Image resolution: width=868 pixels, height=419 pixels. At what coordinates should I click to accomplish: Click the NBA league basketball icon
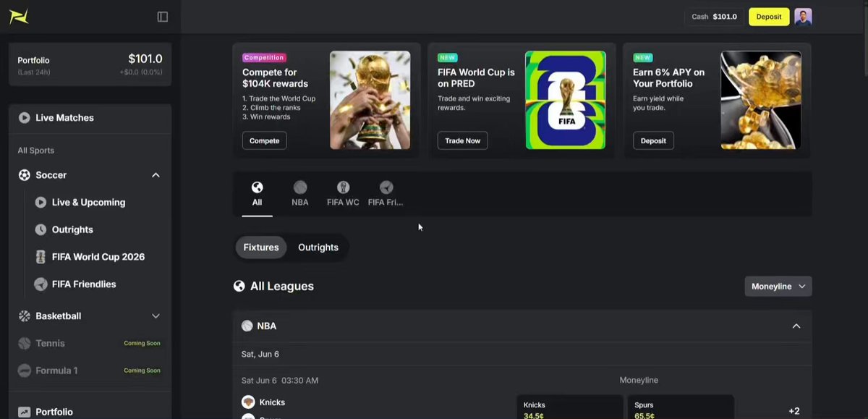pos(247,326)
